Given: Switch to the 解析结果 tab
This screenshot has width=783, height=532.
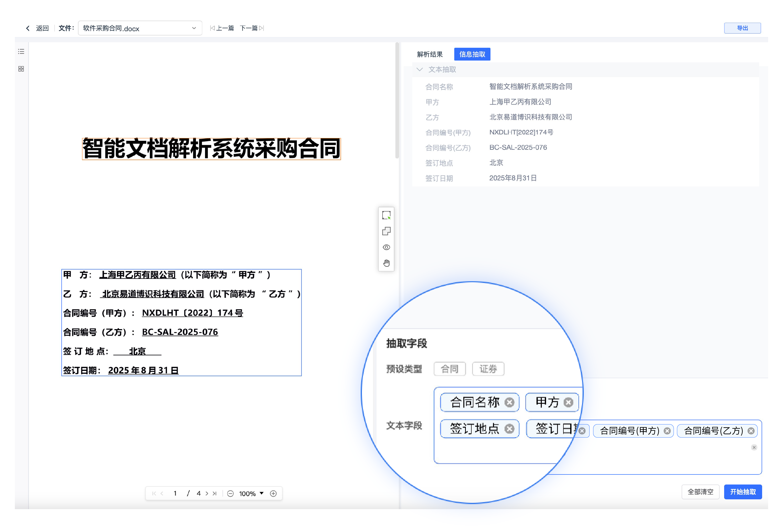Looking at the screenshot, I should [430, 54].
